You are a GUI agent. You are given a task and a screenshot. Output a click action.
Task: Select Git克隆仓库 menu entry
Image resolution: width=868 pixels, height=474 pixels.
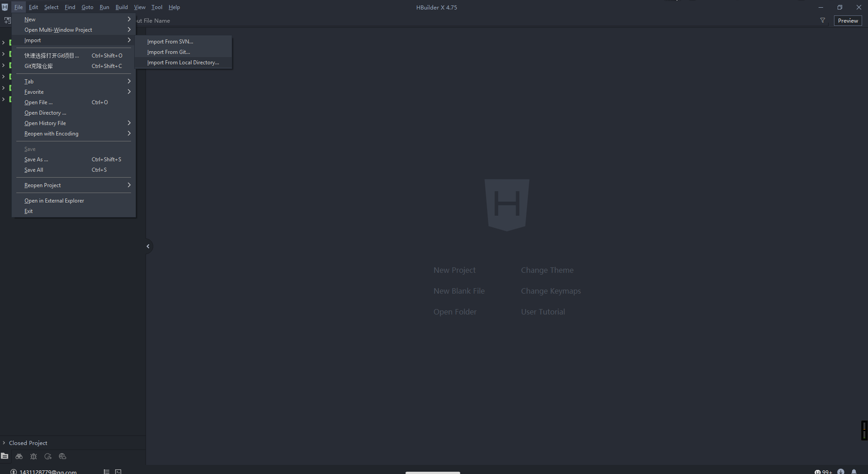(73, 66)
